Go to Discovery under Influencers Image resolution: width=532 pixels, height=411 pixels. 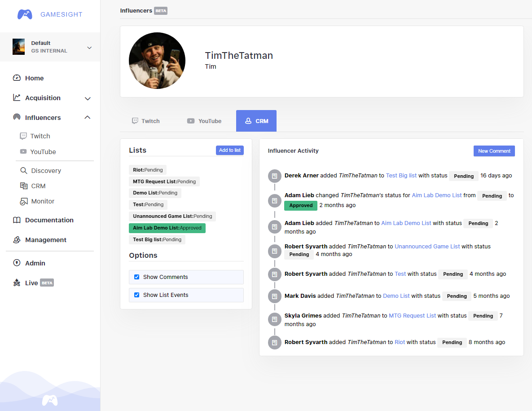[46, 170]
